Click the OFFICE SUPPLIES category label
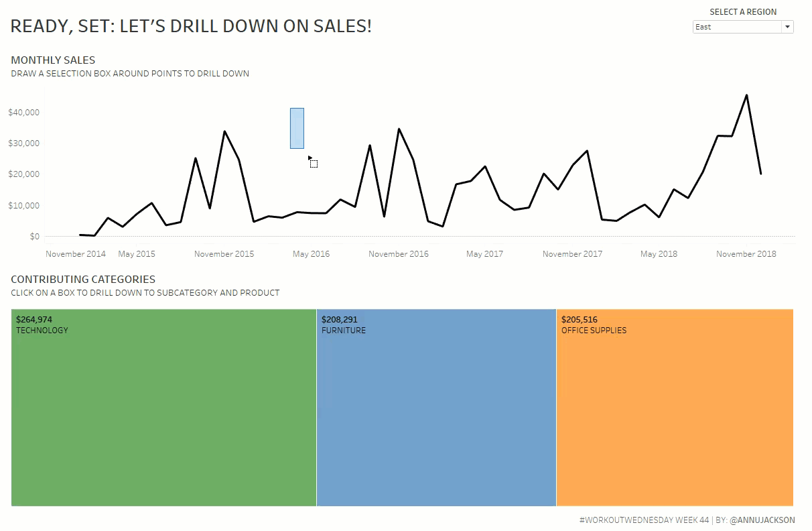 click(x=594, y=331)
